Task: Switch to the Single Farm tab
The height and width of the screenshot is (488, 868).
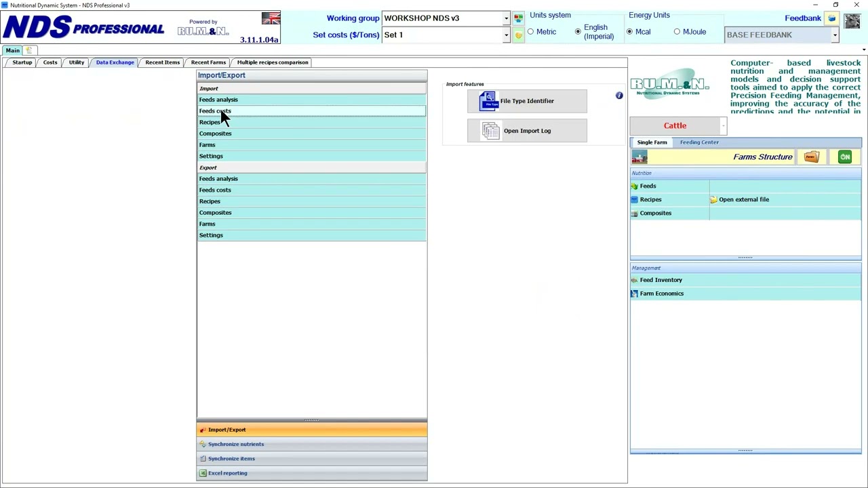Action: (652, 142)
